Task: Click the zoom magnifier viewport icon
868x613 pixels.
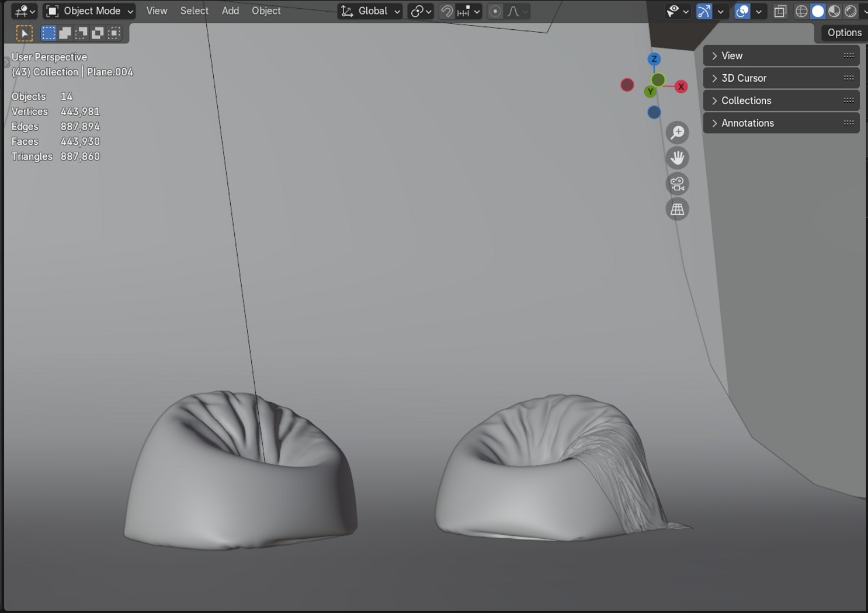Action: coord(677,133)
